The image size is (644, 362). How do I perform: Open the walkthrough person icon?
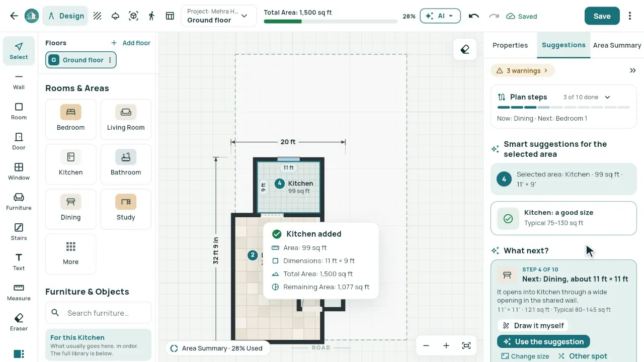pos(151,16)
